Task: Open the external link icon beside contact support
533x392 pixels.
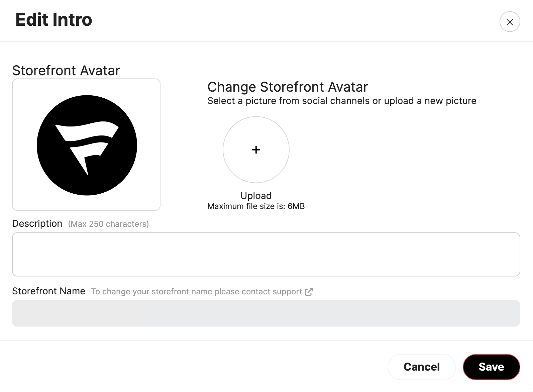Action: 309,292
